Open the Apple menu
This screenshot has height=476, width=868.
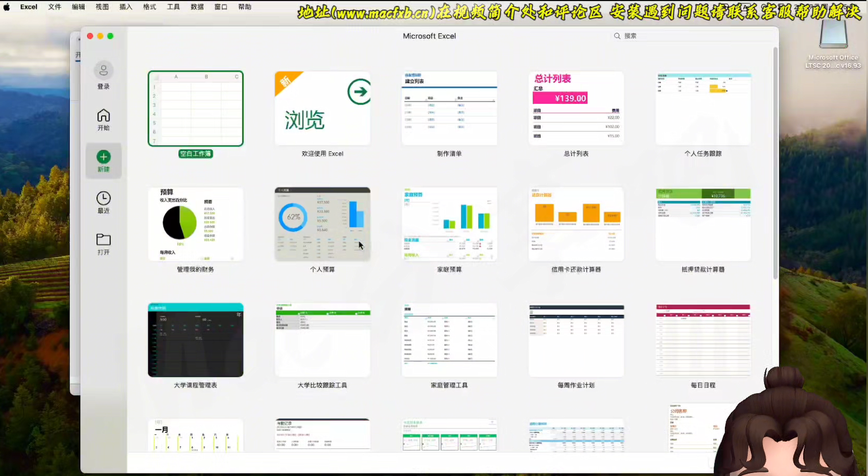(7, 7)
